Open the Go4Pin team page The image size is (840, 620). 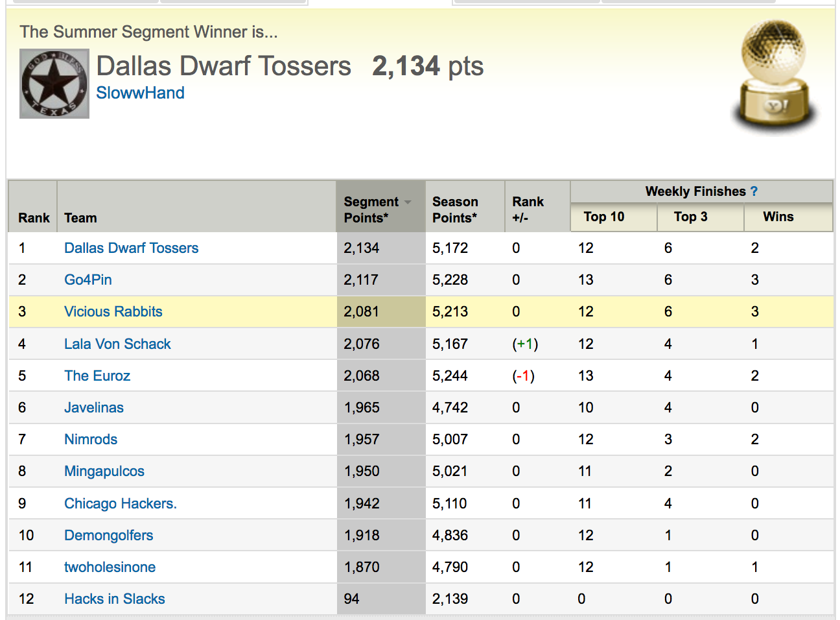(x=88, y=280)
